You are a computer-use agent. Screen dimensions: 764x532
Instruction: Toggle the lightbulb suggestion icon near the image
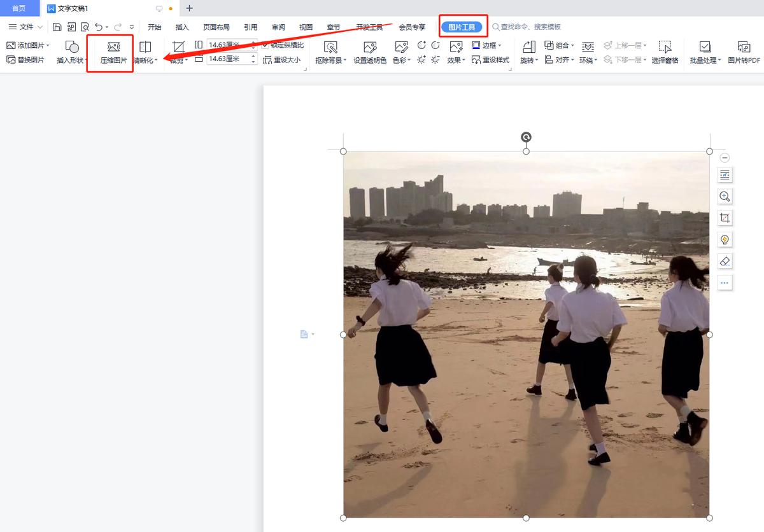[724, 239]
